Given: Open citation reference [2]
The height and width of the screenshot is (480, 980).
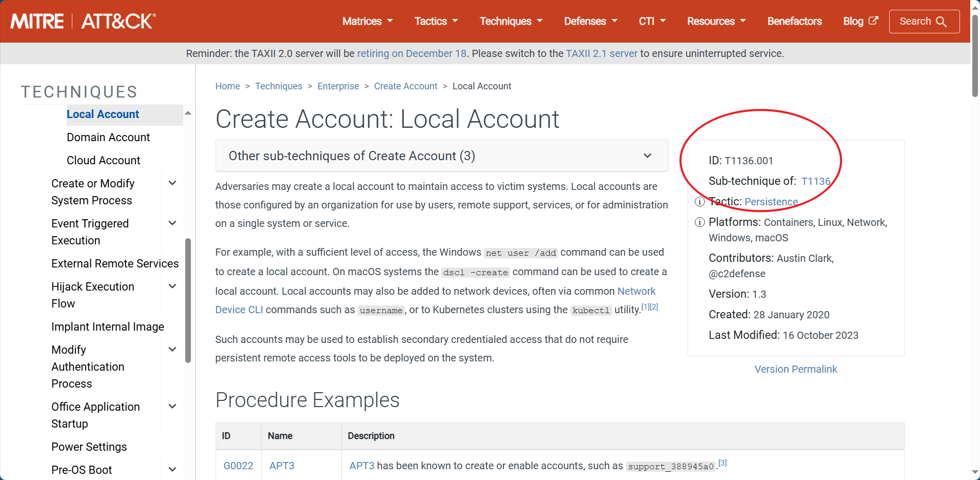Looking at the screenshot, I should pos(654,306).
